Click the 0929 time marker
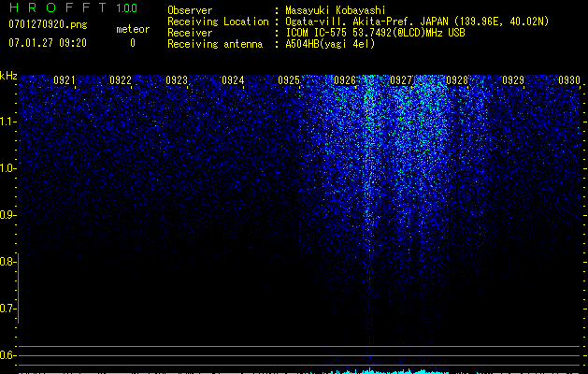This screenshot has height=374, width=588. click(513, 80)
